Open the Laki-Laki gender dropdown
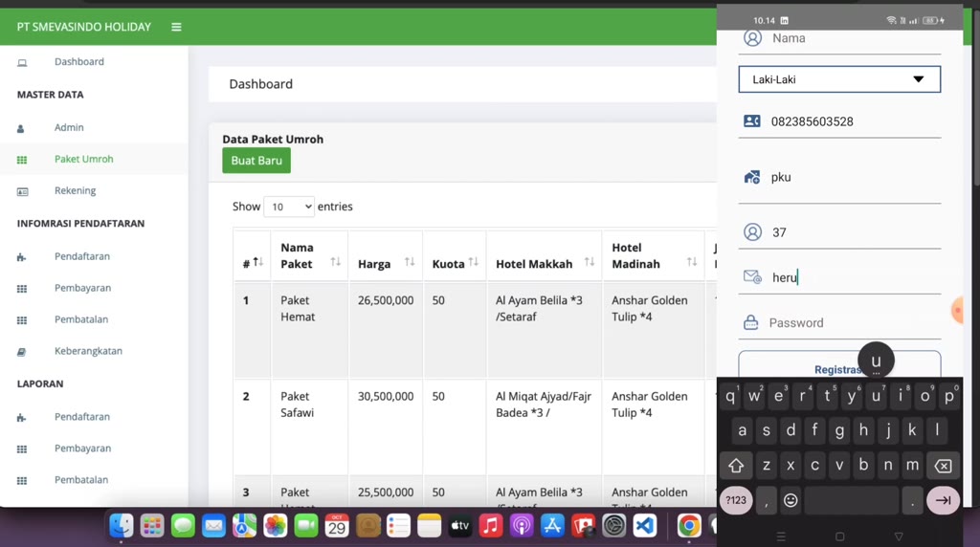Viewport: 980px width, 547px height. tap(839, 79)
